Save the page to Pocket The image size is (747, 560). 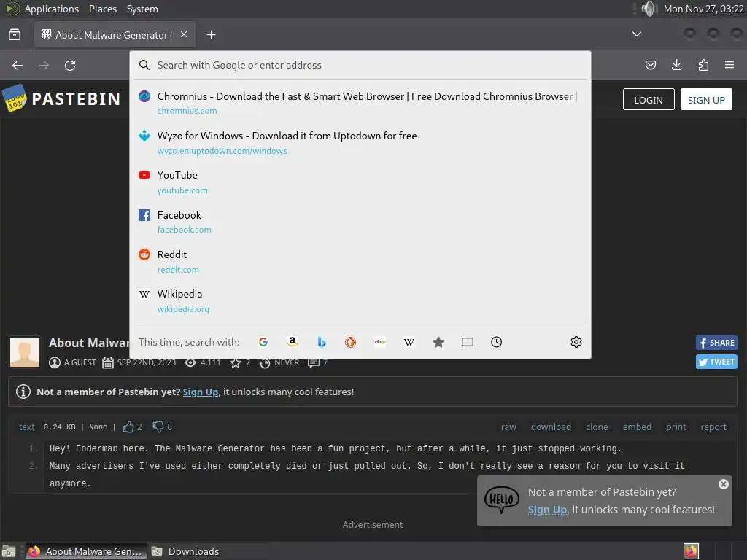point(650,65)
